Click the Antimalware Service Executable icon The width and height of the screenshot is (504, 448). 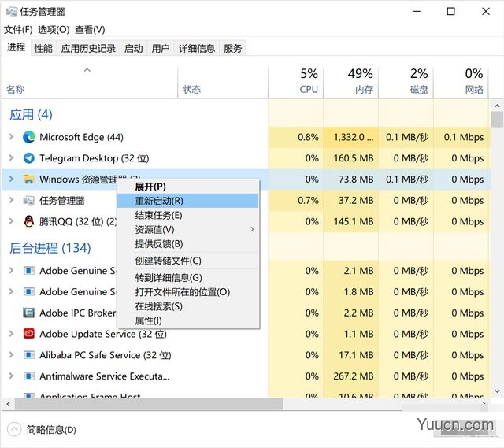(x=28, y=376)
